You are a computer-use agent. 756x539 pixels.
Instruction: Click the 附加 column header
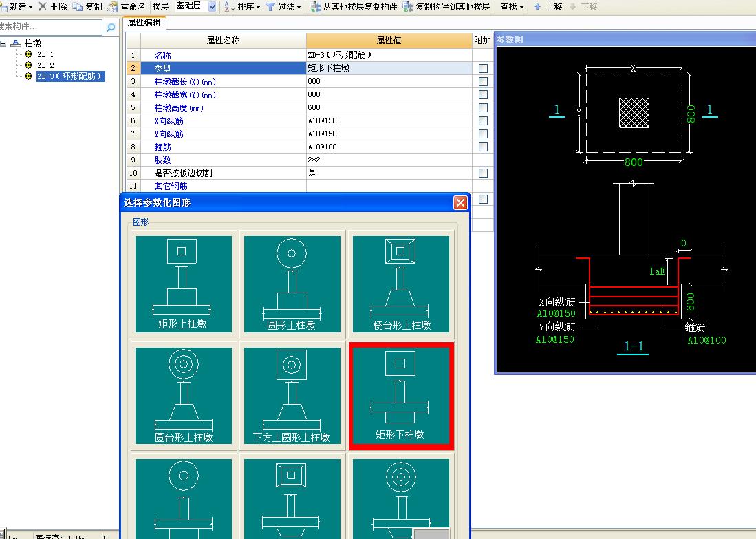(x=483, y=41)
